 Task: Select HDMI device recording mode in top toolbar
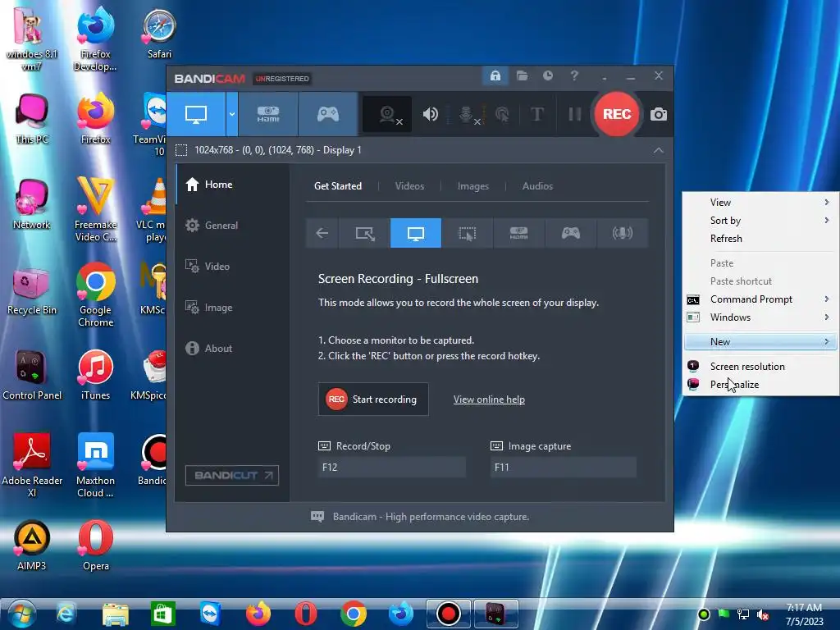click(x=268, y=114)
